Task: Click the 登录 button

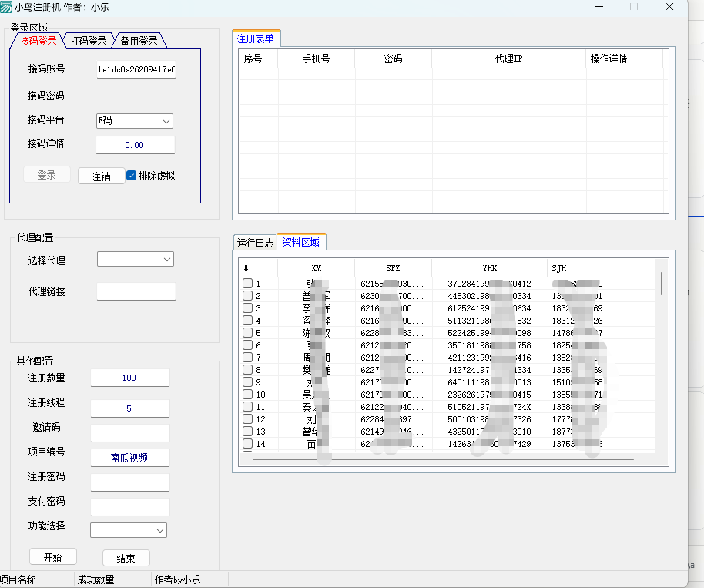Action: click(47, 175)
